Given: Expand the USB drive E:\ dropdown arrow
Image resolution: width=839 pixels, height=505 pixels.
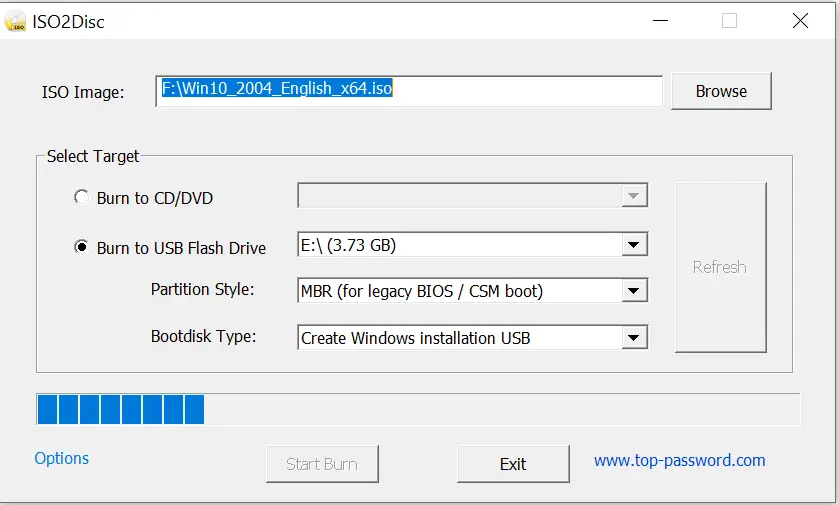Looking at the screenshot, I should [634, 245].
